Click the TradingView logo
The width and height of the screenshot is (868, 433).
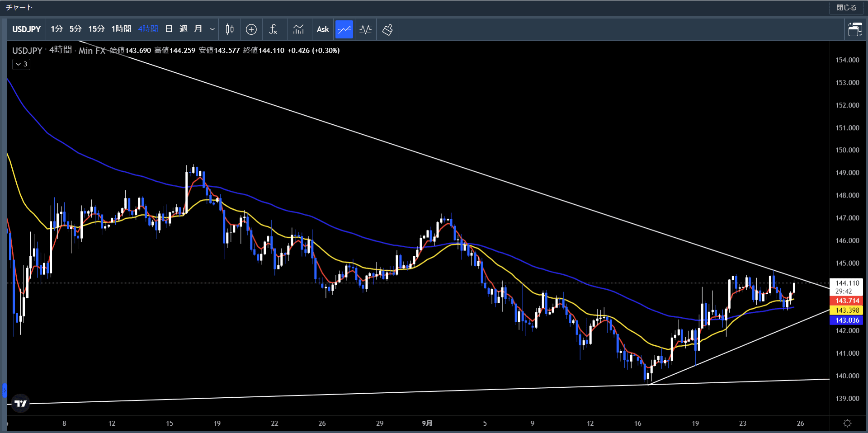point(21,403)
